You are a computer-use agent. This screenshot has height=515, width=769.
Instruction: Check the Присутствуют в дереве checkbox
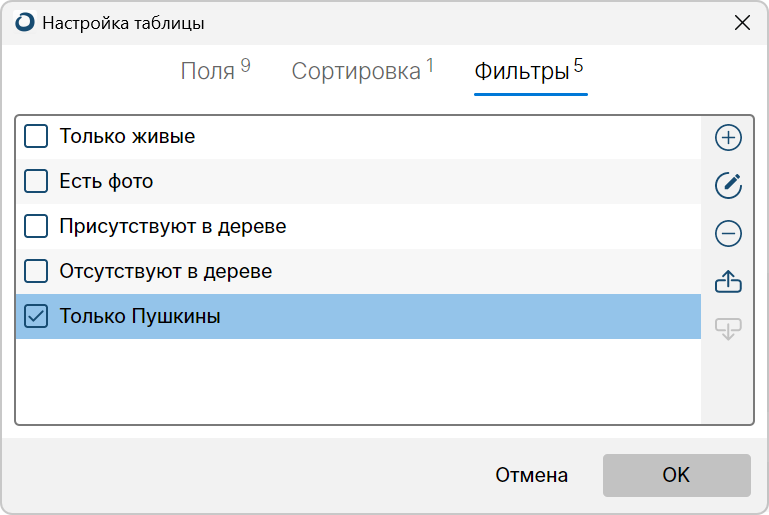coord(36,226)
